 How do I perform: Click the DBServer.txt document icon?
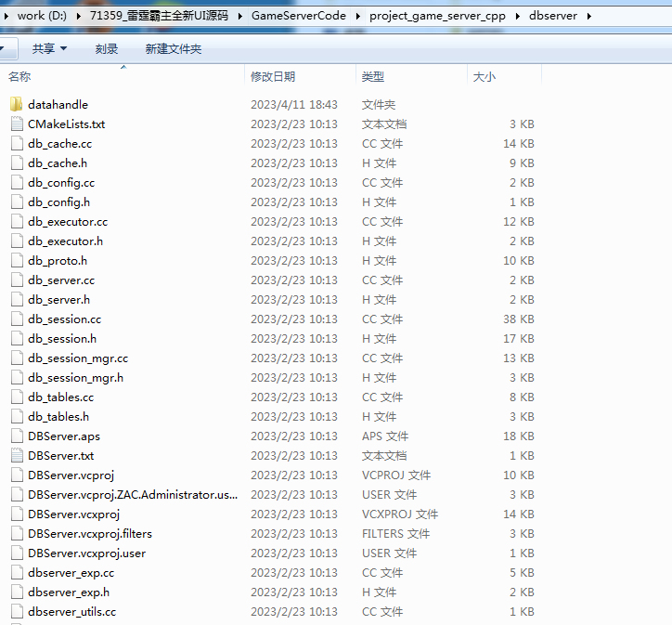tap(16, 456)
